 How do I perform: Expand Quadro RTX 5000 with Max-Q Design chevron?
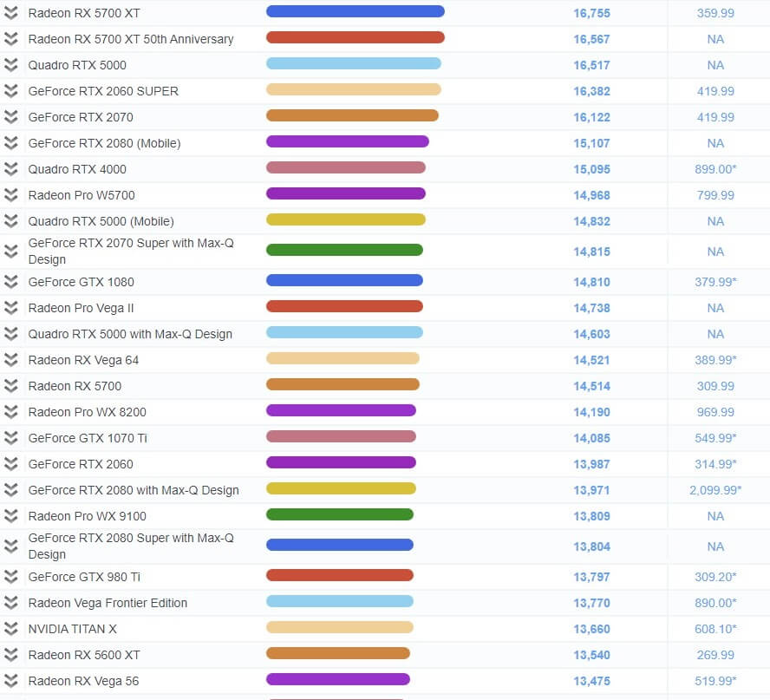click(x=10, y=334)
